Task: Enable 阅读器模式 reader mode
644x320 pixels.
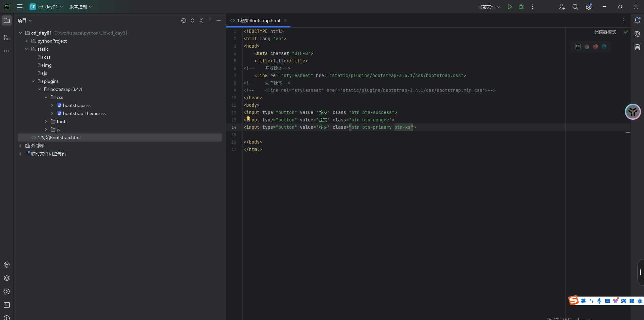Action: point(605,32)
